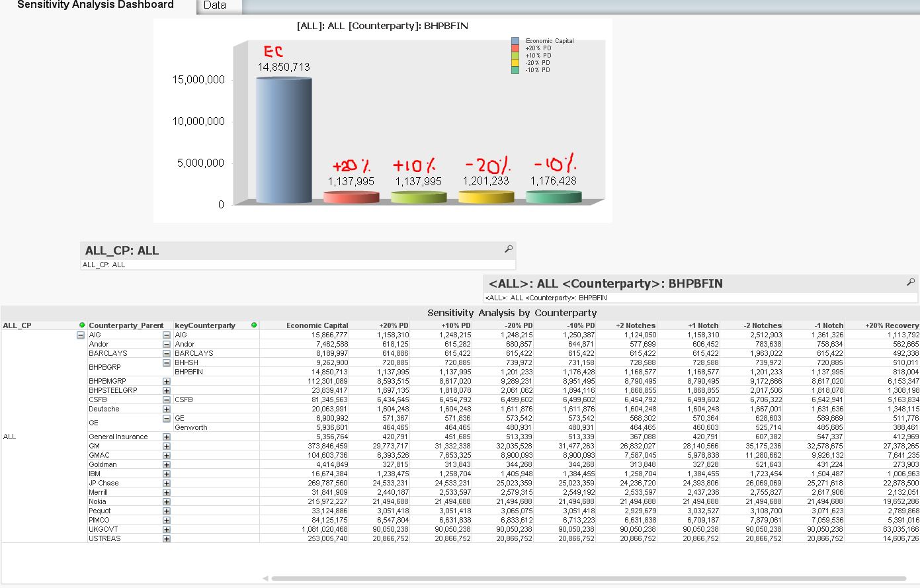This screenshot has width=920, height=588.
Task: Expand the UKGOVT counterparty parent row
Action: [166, 530]
